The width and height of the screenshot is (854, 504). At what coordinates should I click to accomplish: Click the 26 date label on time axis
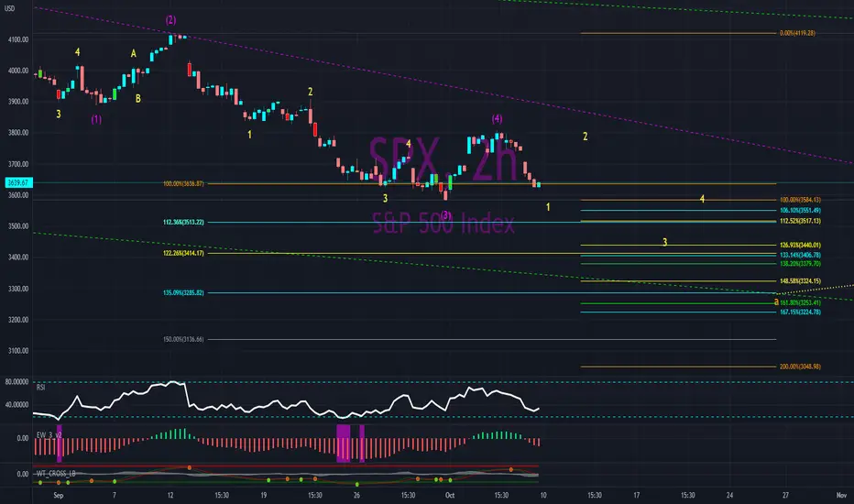(356, 495)
